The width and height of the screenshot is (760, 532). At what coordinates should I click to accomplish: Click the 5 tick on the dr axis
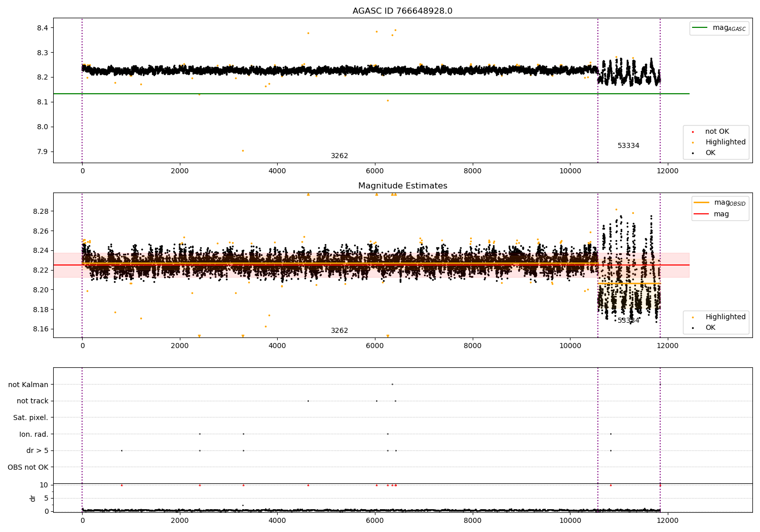coord(46,499)
